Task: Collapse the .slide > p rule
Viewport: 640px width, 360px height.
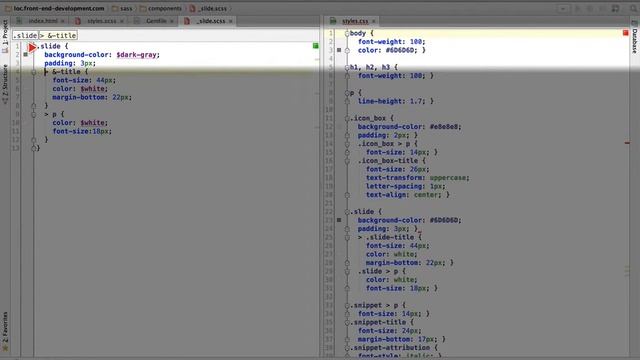Action: (x=347, y=271)
